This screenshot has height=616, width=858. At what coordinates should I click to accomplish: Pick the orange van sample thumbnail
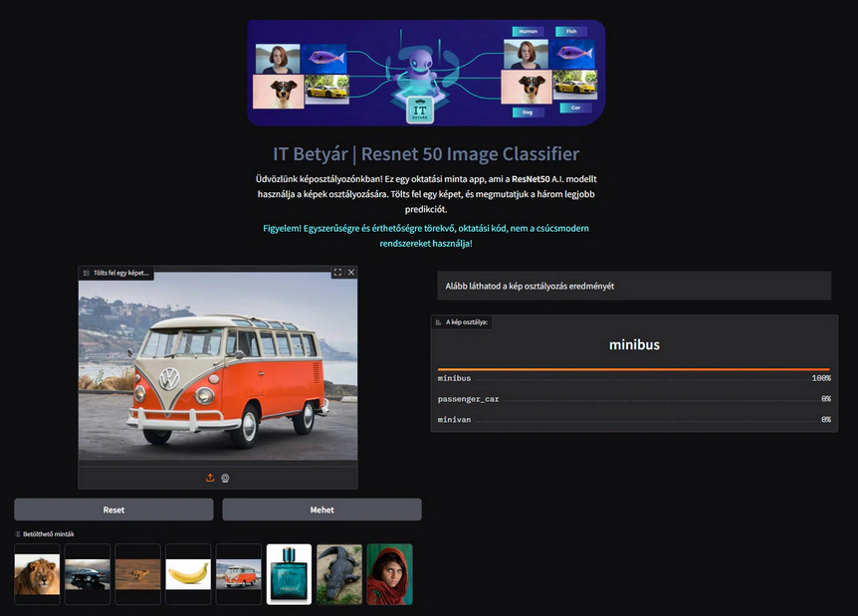pyautogui.click(x=239, y=574)
